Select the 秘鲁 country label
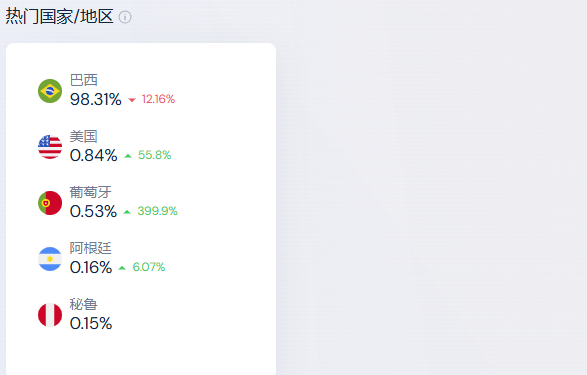The height and width of the screenshot is (375, 587). [x=84, y=304]
